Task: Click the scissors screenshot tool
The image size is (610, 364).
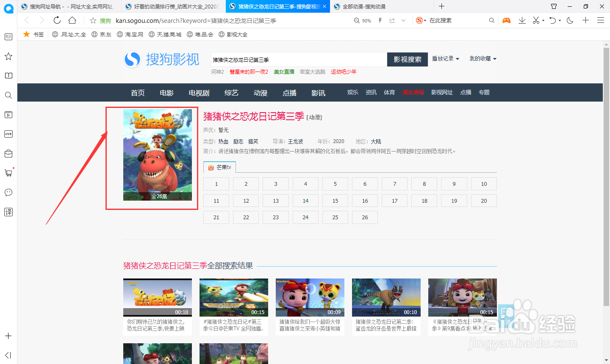Action: [536, 20]
